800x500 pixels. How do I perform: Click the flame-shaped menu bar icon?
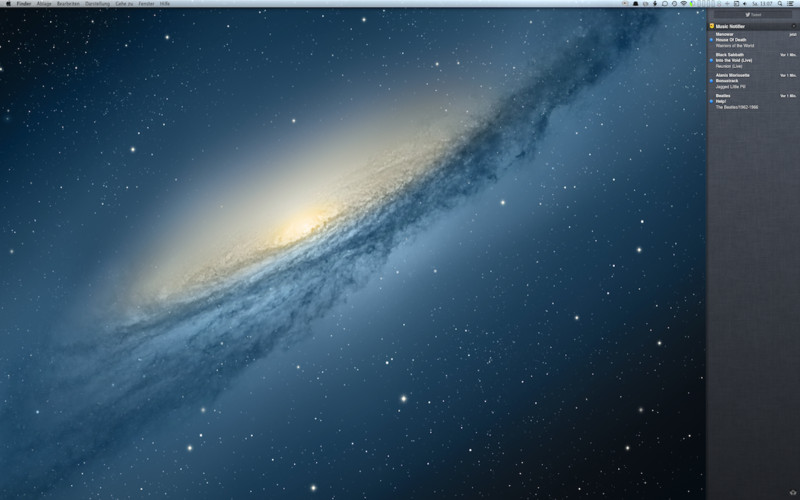pyautogui.click(x=655, y=4)
